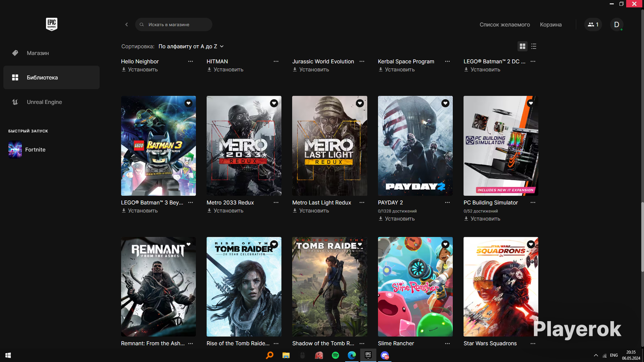Open the Slime Rancher cover art

pos(415,287)
